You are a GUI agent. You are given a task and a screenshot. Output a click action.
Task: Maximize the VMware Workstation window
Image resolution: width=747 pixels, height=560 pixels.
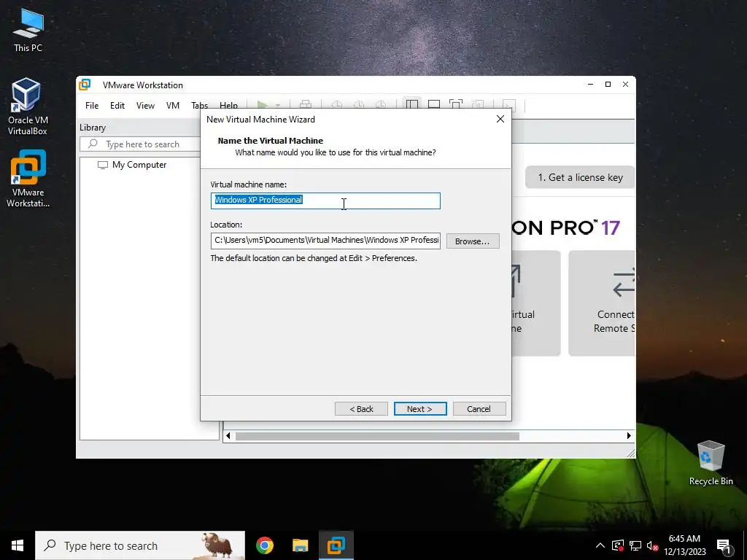point(608,85)
